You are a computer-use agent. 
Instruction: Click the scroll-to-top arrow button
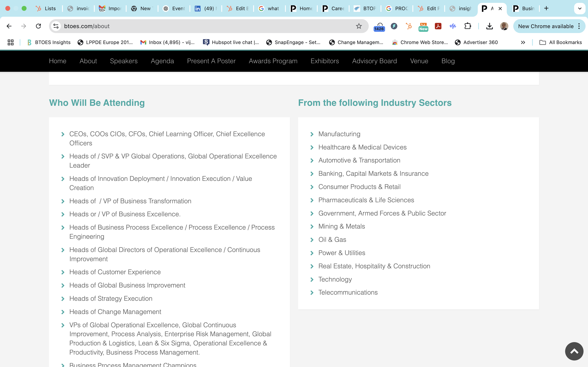[574, 351]
